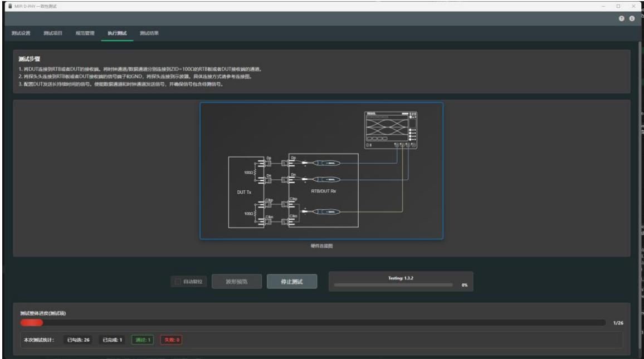Click the 测试步骤 heading

click(29, 59)
